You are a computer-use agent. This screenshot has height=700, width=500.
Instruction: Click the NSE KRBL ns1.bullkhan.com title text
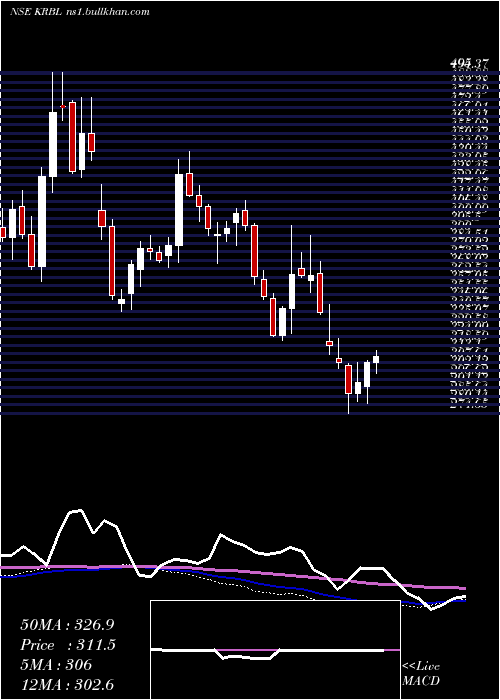pos(79,12)
